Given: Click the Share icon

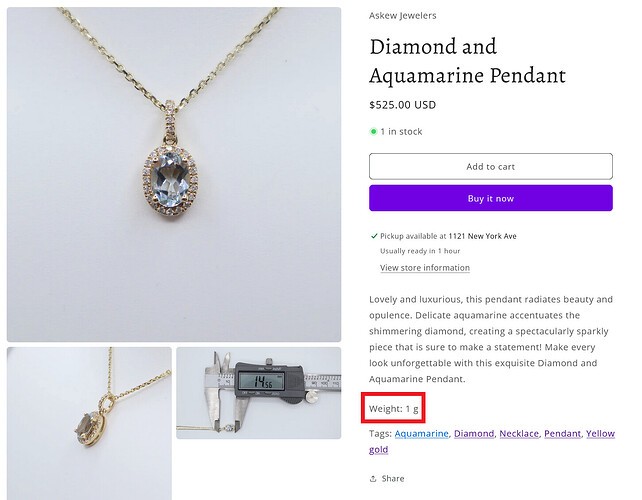Looking at the screenshot, I should (374, 479).
